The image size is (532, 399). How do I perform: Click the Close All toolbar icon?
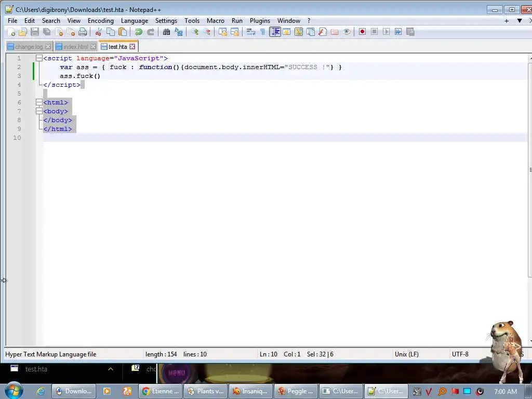[71, 32]
